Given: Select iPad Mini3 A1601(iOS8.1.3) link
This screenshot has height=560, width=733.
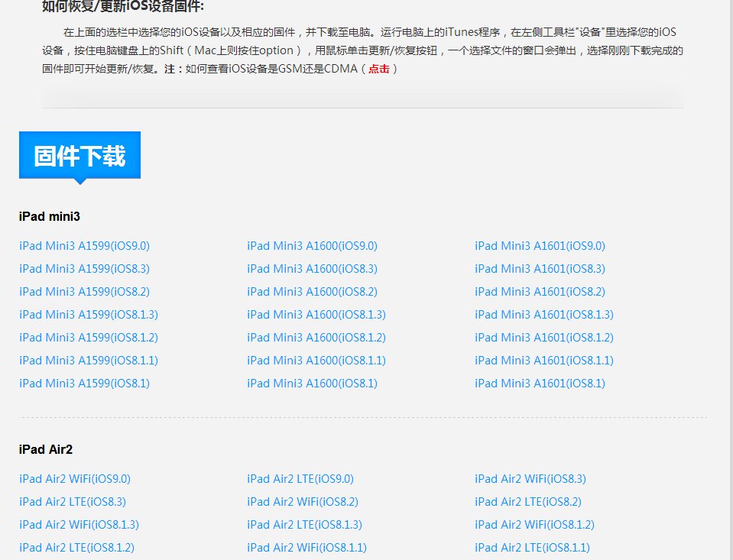Looking at the screenshot, I should (x=544, y=315).
